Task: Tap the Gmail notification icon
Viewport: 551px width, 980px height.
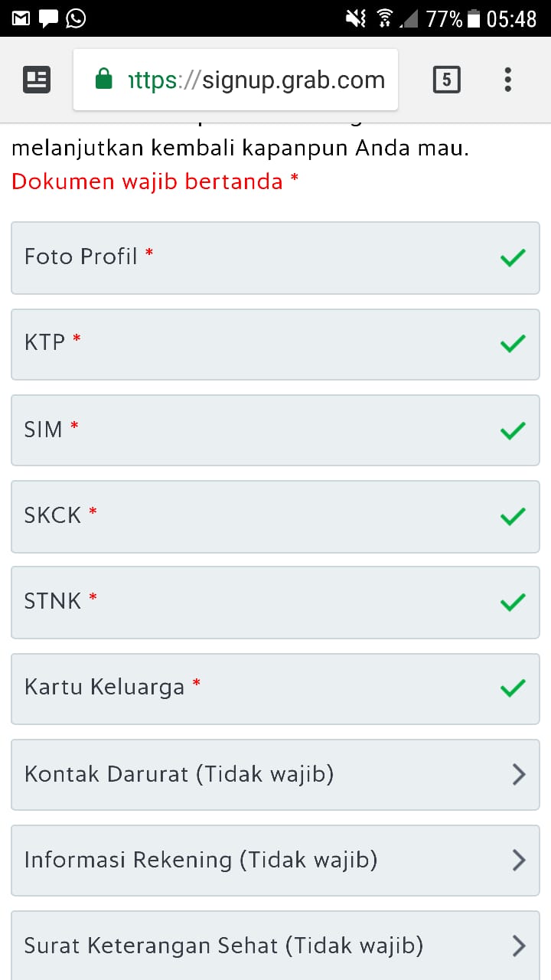Action: tap(21, 18)
